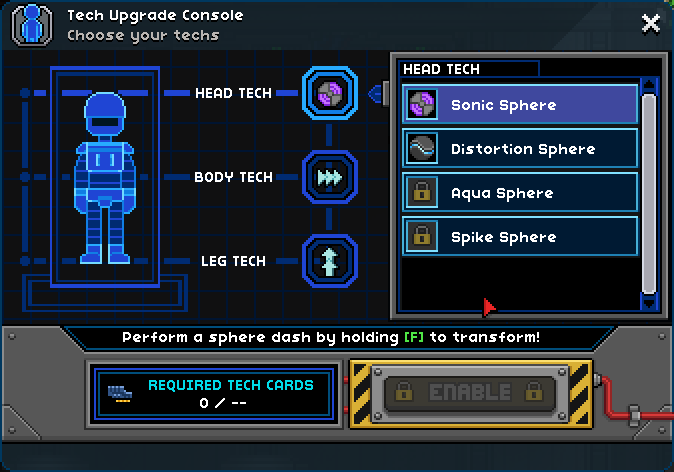Click the tech card chip icon
This screenshot has height=472, width=674.
coord(119,393)
